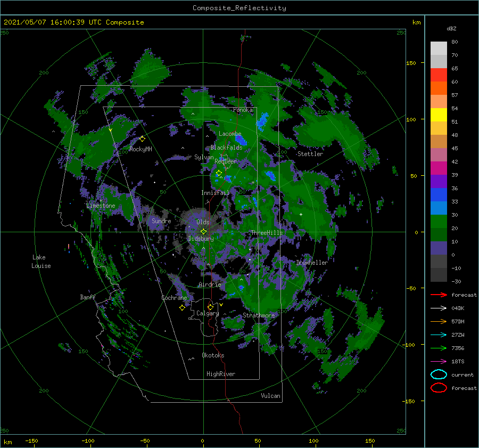Image resolution: width=479 pixels, height=448 pixels.
Task: Click the red forecast ellipse in legend
Action: [439, 388]
